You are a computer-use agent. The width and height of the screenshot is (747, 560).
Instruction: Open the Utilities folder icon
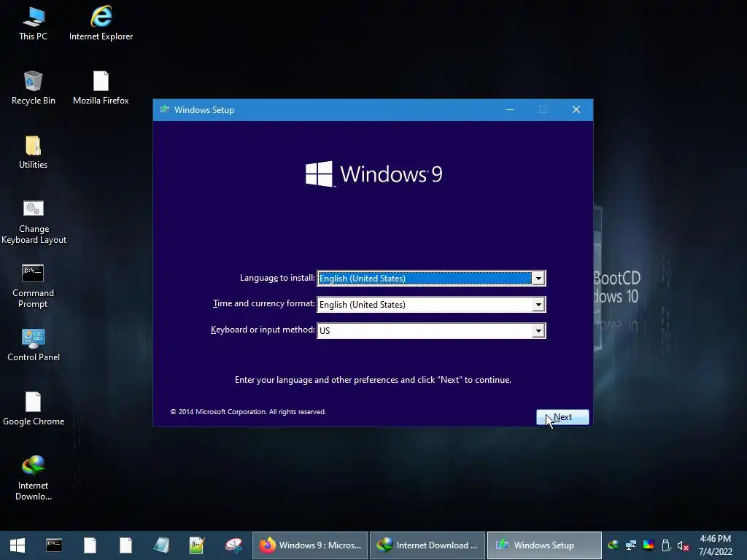33,152
